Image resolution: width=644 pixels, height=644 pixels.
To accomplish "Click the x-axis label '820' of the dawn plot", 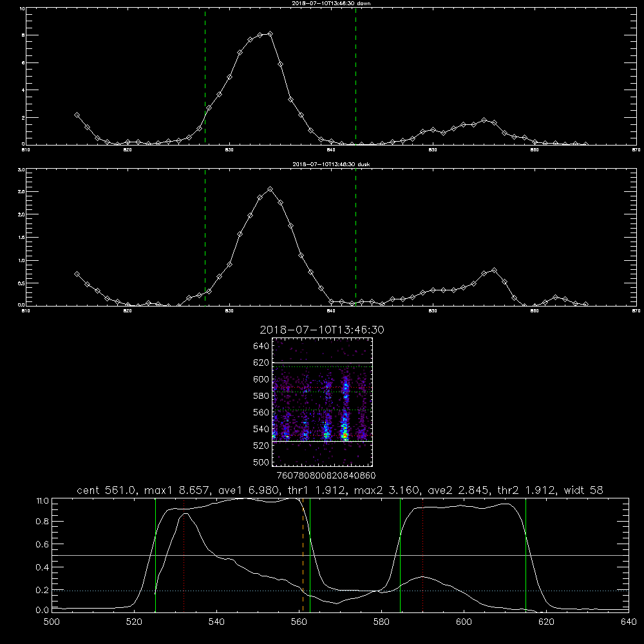I will pos(128,150).
